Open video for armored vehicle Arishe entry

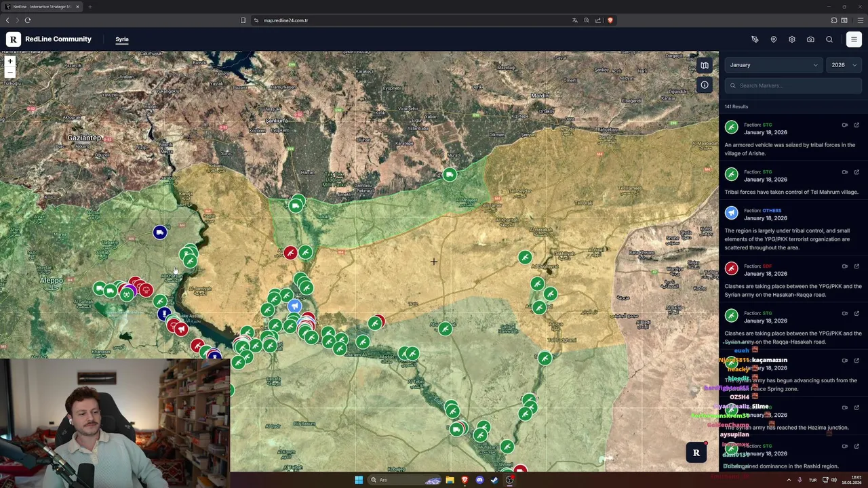pos(845,125)
